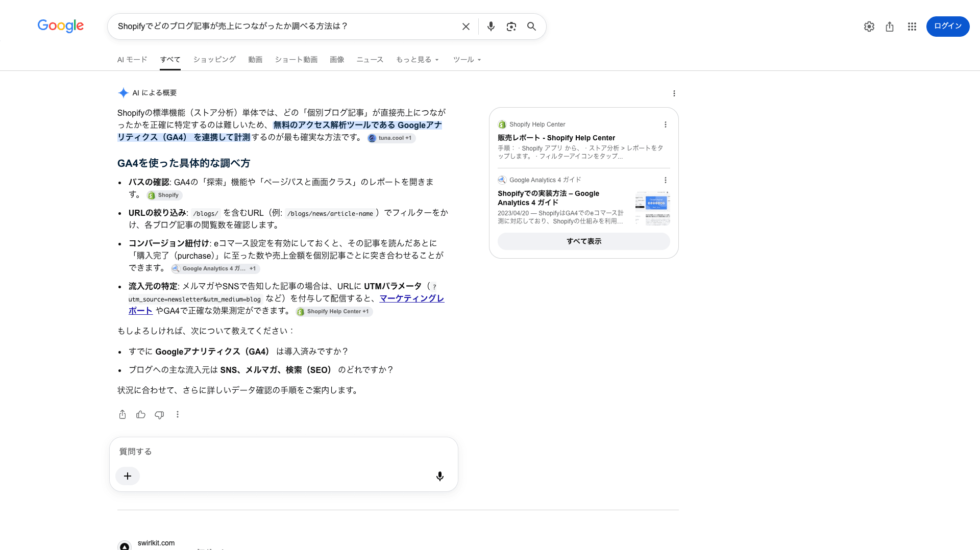Viewport: 980px width, 550px height.
Task: Click the AI overview sparkle icon
Action: 123,93
